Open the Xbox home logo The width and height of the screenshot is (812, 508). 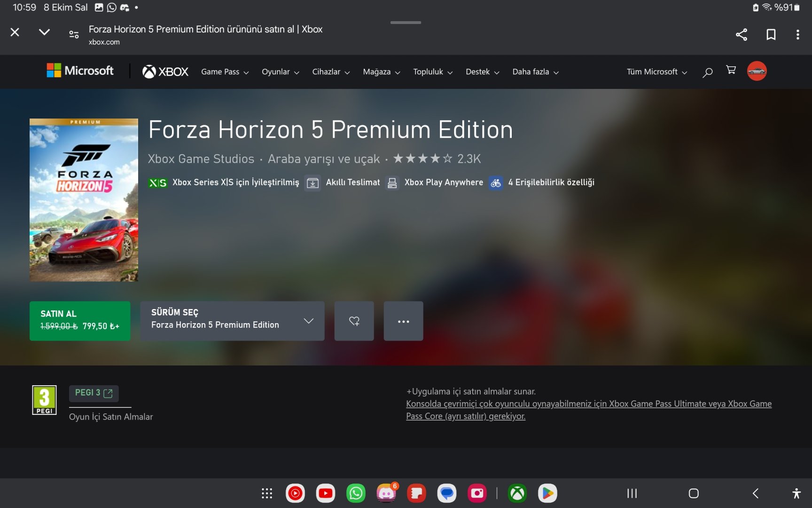(x=165, y=71)
